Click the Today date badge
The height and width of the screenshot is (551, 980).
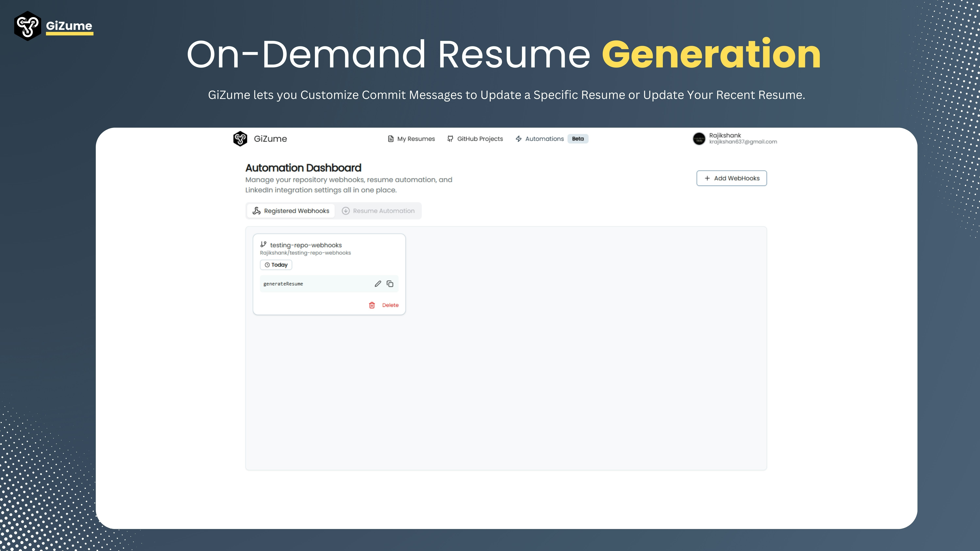(x=276, y=265)
